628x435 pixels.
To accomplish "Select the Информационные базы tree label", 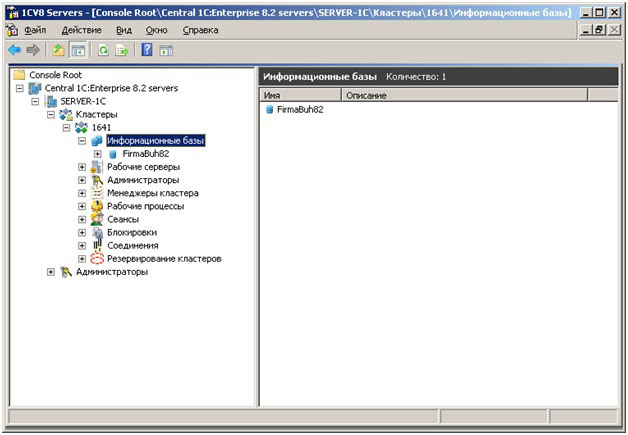I will tap(156, 141).
